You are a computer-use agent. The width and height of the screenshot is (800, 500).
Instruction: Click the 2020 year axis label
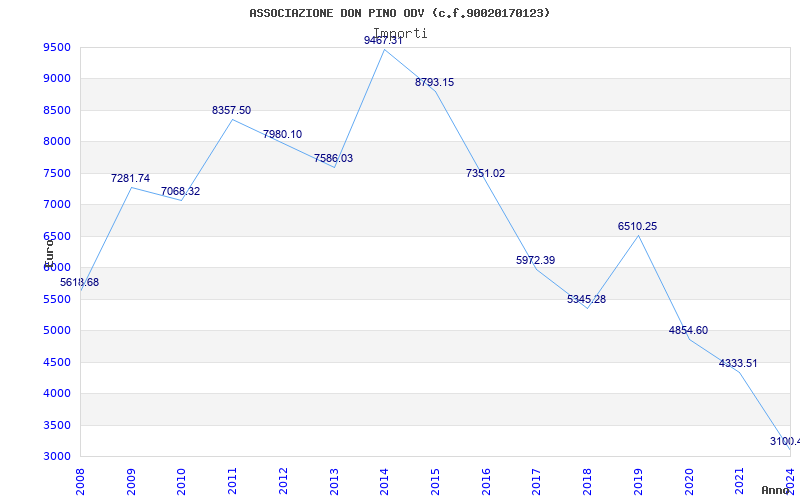(x=689, y=481)
